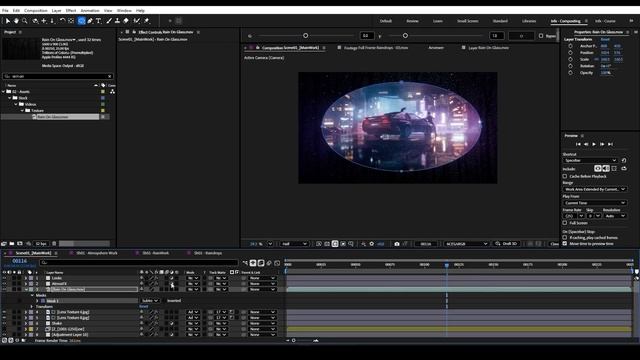Clear the Project panel search field
Screen dimensions: 640x360
click(x=109, y=76)
